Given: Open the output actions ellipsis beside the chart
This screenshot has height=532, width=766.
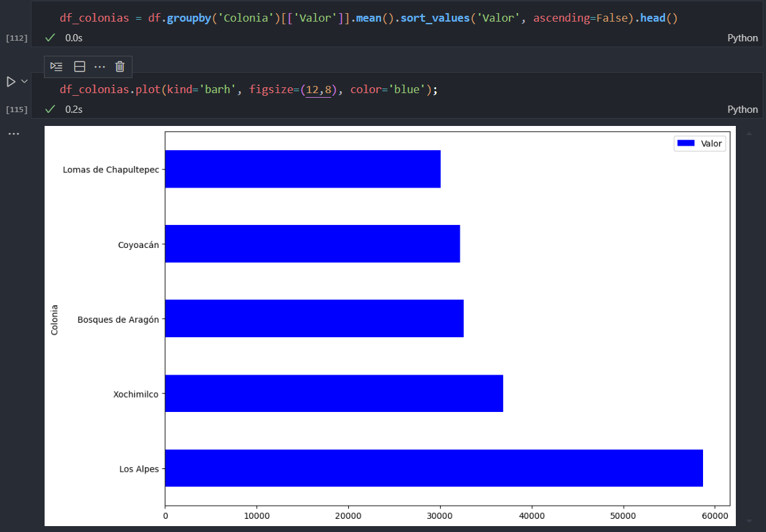Looking at the screenshot, I should coord(14,134).
